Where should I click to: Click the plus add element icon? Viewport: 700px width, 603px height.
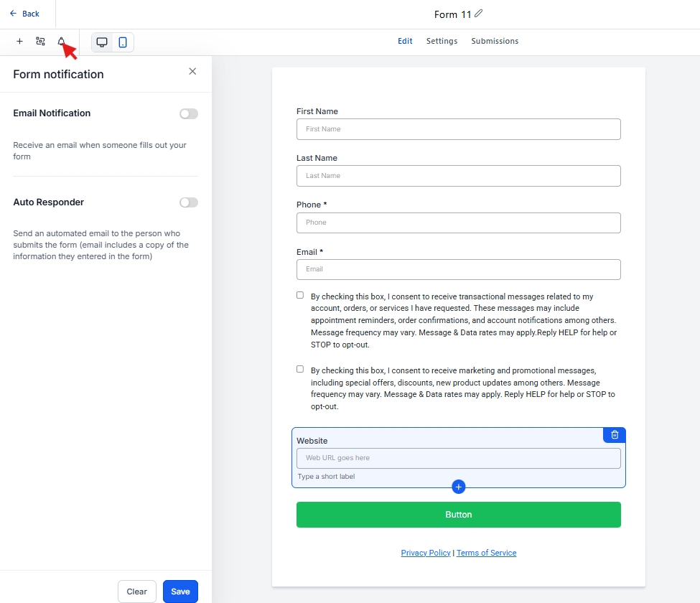point(19,42)
